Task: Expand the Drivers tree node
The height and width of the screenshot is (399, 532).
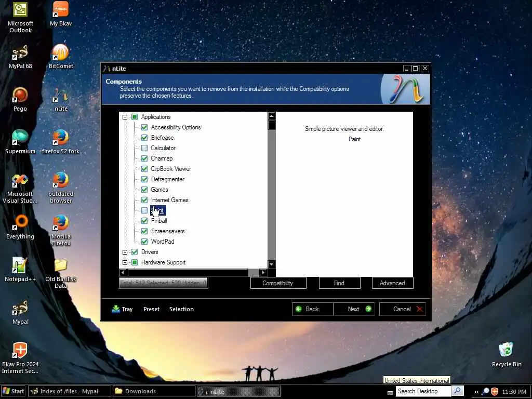Action: [x=125, y=252]
